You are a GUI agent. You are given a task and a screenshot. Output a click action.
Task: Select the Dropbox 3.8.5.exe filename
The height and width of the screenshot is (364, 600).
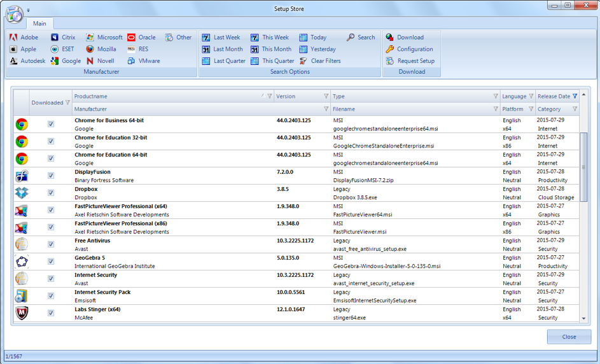click(355, 197)
